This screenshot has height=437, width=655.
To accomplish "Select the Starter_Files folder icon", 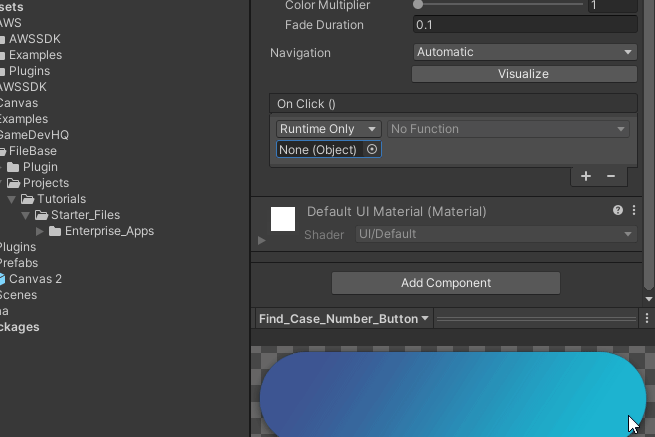I will coord(41,215).
